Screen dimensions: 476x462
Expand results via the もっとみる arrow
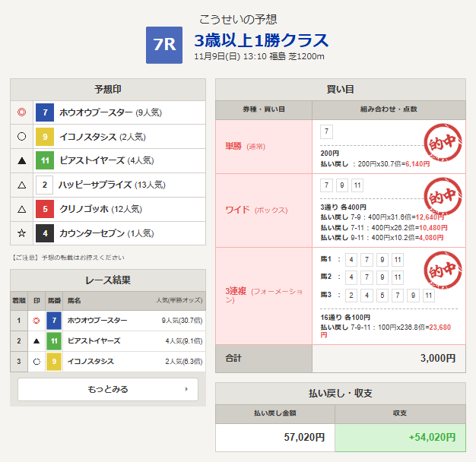186,389
